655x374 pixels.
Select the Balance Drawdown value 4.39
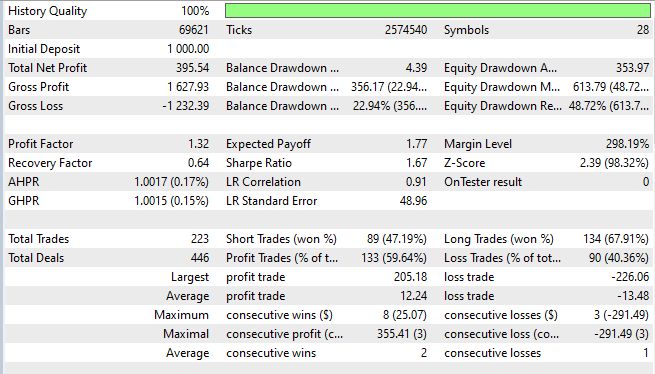(x=416, y=68)
